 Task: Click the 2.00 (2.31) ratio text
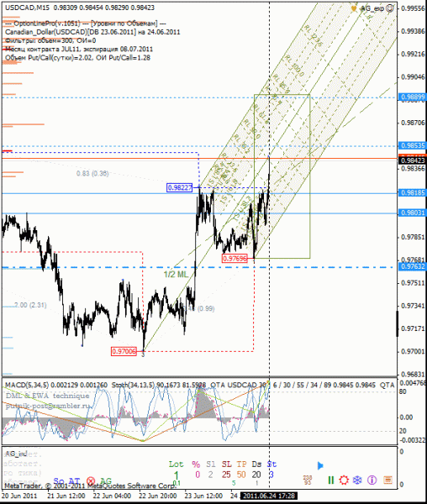click(30, 305)
